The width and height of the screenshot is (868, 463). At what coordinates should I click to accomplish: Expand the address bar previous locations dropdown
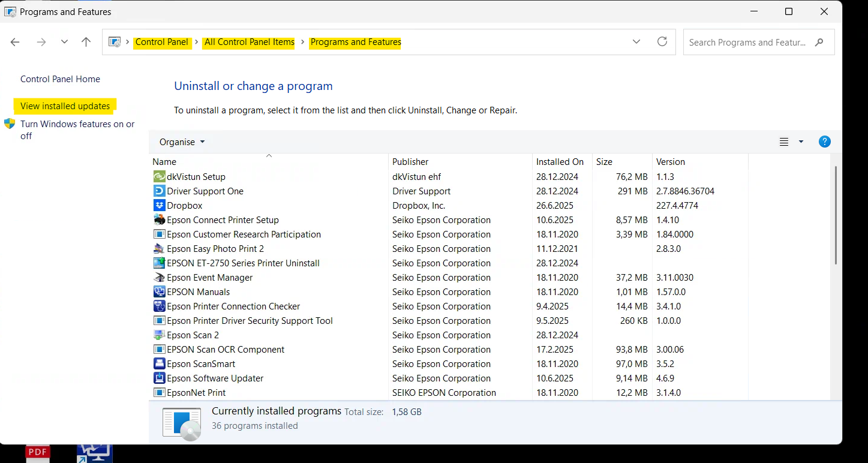(x=636, y=42)
